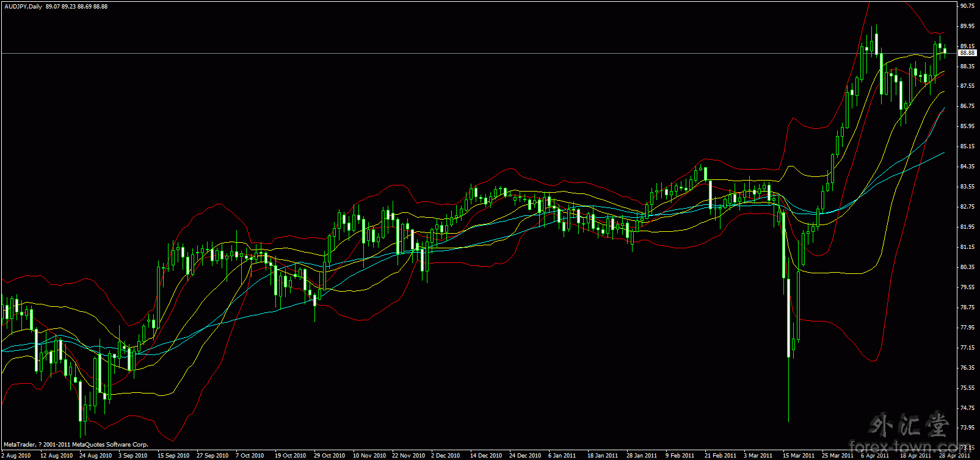This screenshot has width=980, height=460.
Task: Select the 81.15 price axis label
Action: pos(968,247)
